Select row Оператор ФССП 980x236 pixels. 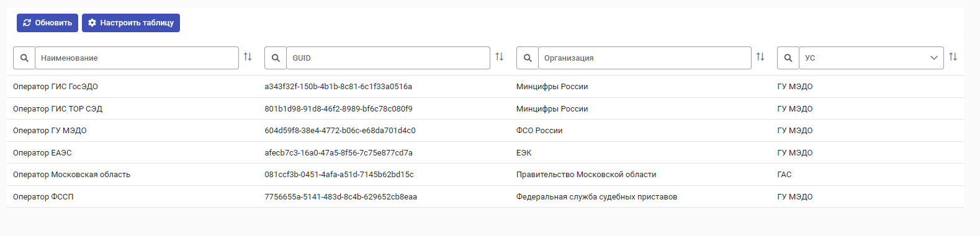point(485,196)
